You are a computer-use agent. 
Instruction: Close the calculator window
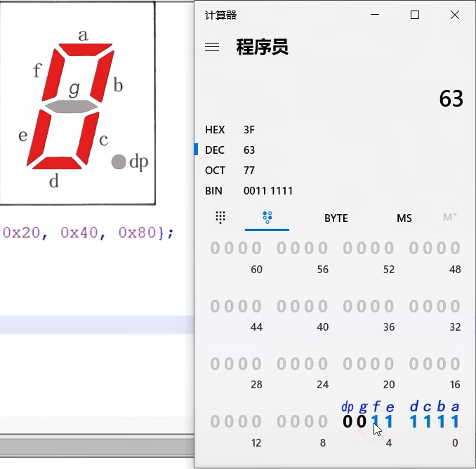click(x=455, y=15)
